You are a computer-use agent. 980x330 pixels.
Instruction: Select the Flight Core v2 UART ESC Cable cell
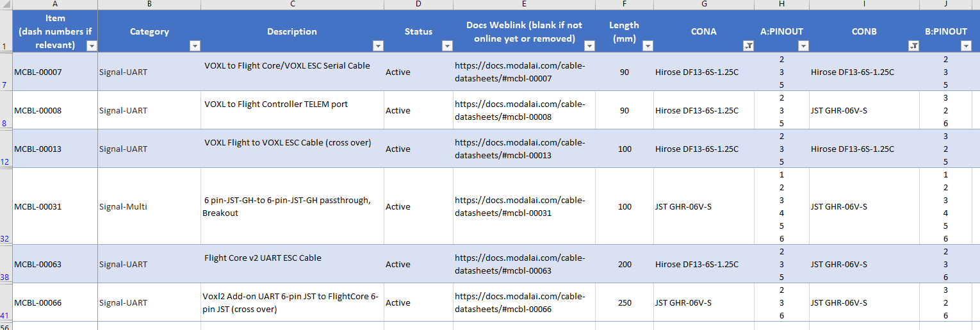pyautogui.click(x=292, y=263)
